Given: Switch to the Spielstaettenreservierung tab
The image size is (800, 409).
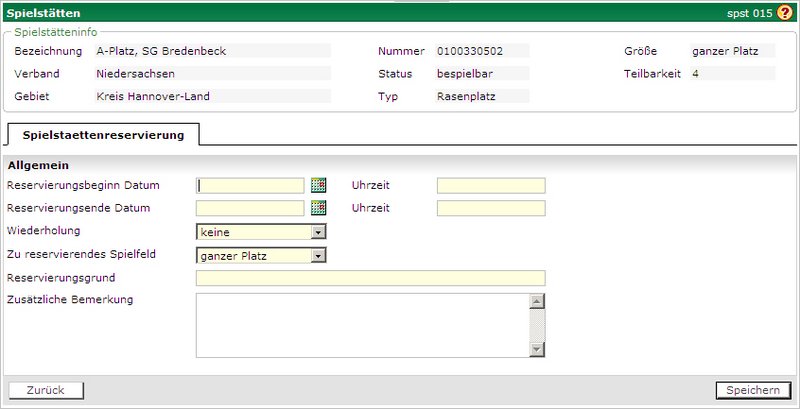Looking at the screenshot, I should click(103, 135).
